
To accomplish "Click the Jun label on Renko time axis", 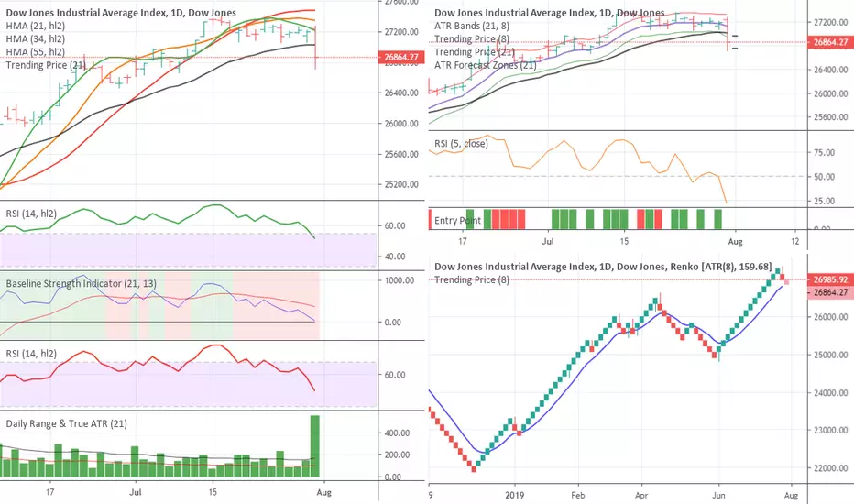I will pos(719,495).
